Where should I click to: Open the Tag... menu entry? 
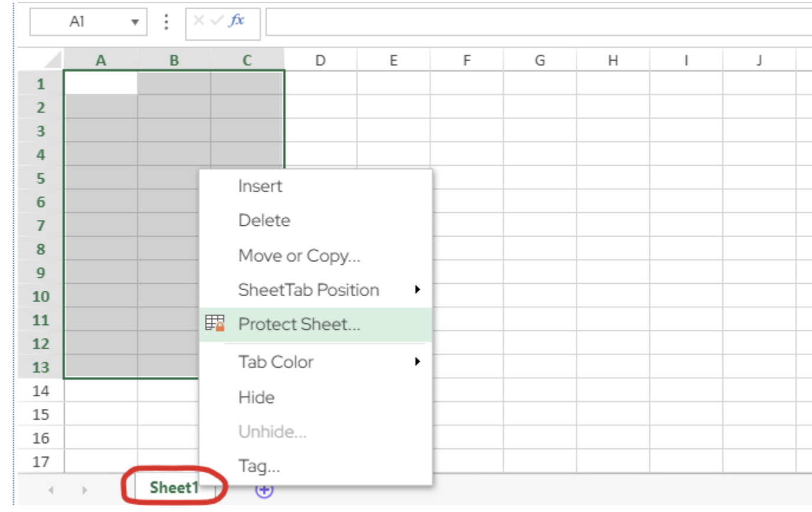pyautogui.click(x=259, y=467)
